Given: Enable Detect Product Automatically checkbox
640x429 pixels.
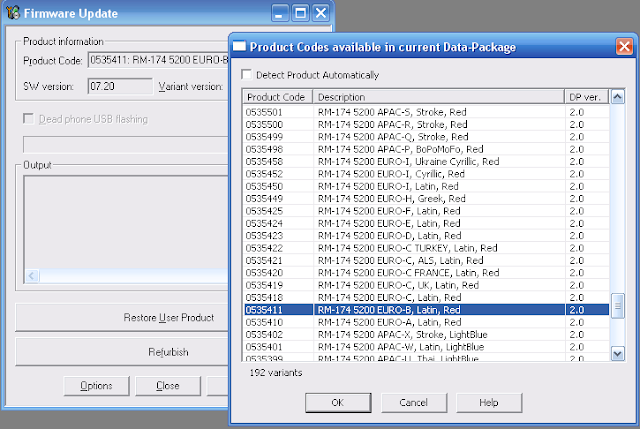Looking at the screenshot, I should coord(246,75).
